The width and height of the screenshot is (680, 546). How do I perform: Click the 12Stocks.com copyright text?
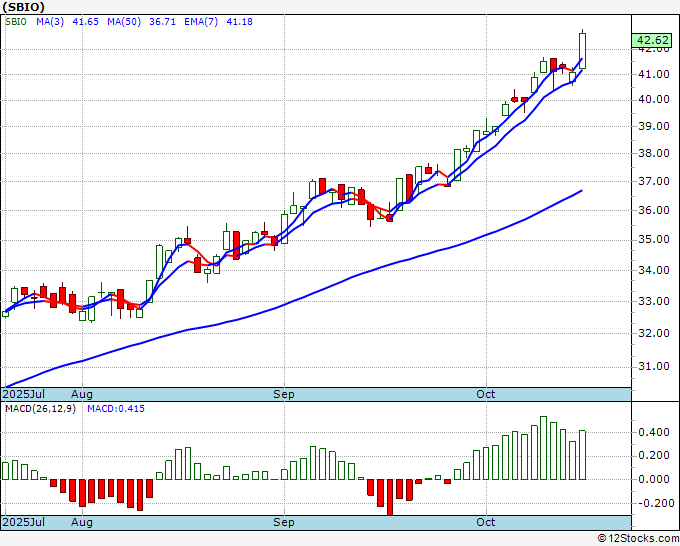pyautogui.click(x=638, y=538)
